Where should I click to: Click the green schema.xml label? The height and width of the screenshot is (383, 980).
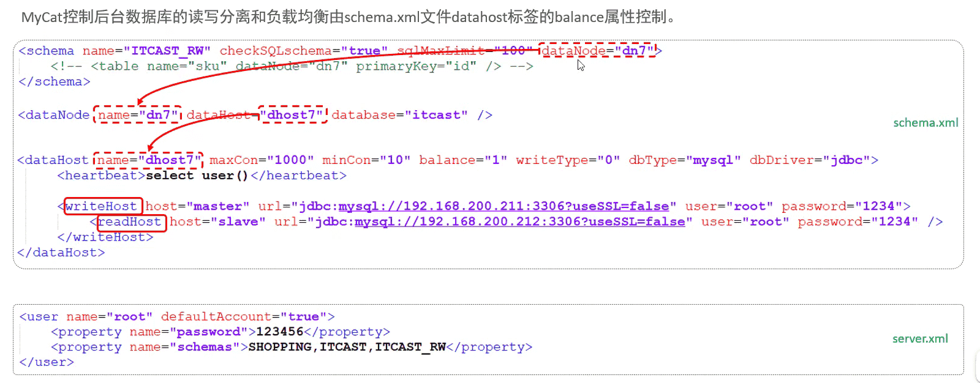point(925,122)
